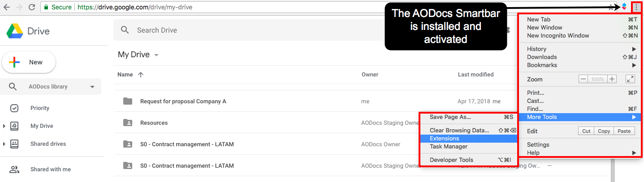Click the fullscreen zoom icon in menu
Image resolution: width=644 pixels, height=182 pixels.
pyautogui.click(x=630, y=79)
